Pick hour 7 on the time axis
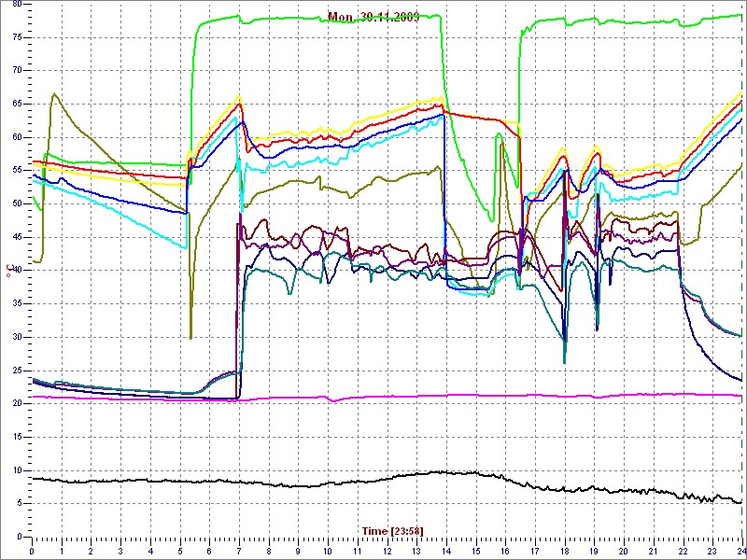The image size is (747, 560). click(x=239, y=549)
